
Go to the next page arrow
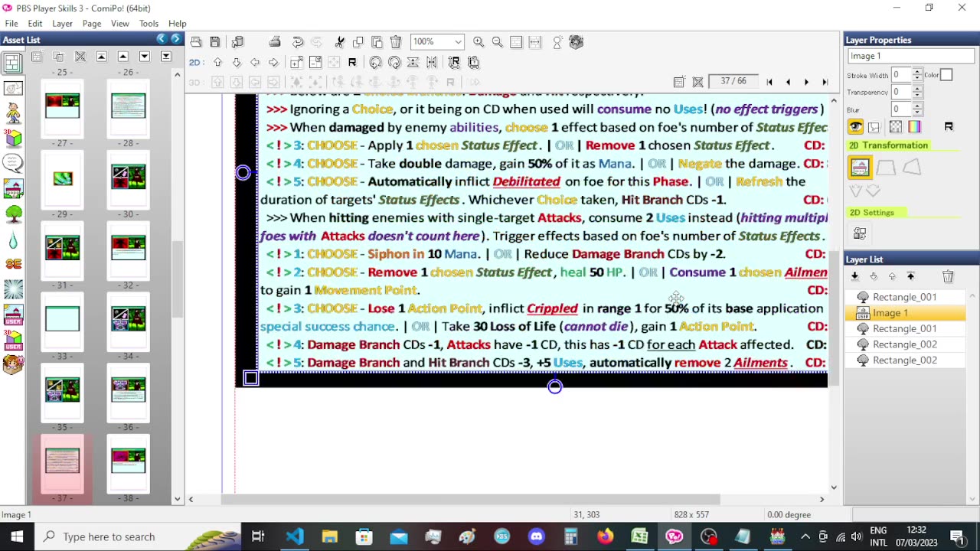806,82
